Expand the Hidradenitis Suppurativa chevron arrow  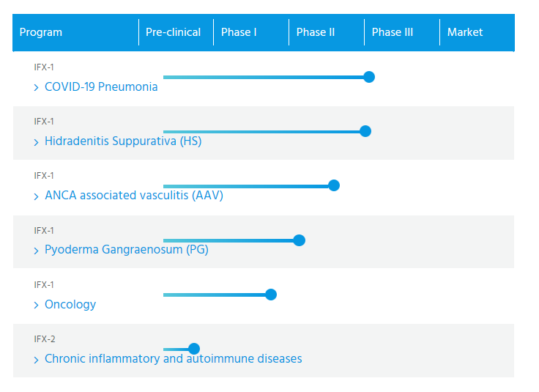pos(36,142)
